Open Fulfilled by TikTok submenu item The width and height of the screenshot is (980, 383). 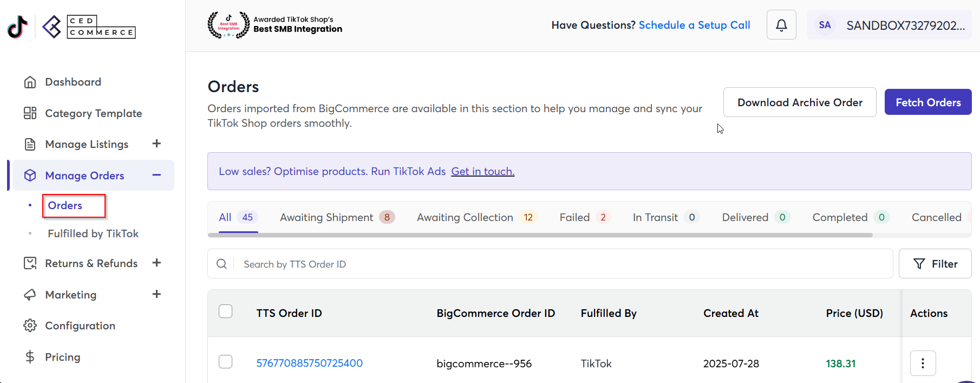coord(93,233)
